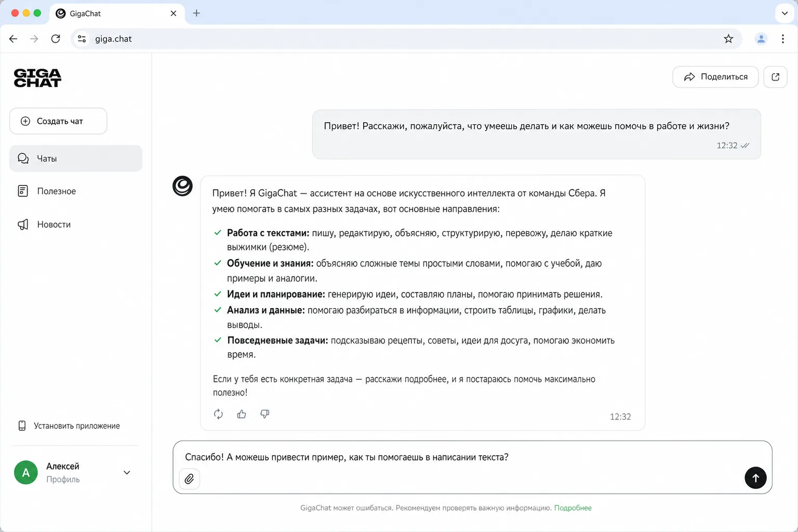Click the giga.chat address bar
This screenshot has height=532, width=798.
tap(405, 39)
